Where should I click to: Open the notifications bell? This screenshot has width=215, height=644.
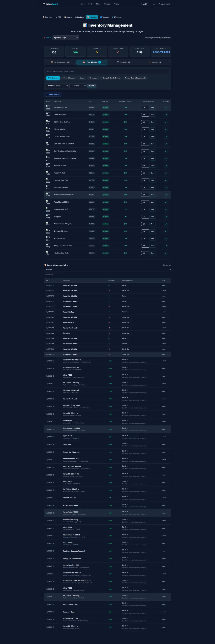coord(154,4)
